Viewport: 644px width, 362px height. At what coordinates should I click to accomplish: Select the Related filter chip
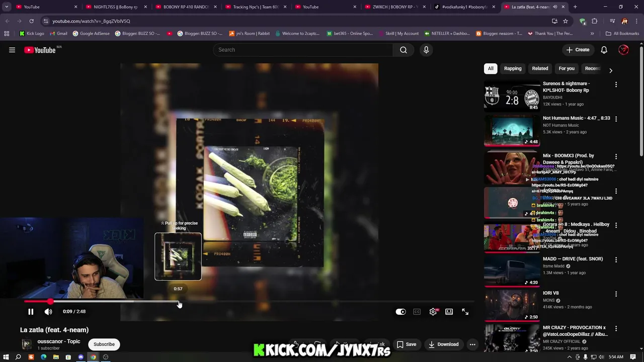click(540, 68)
